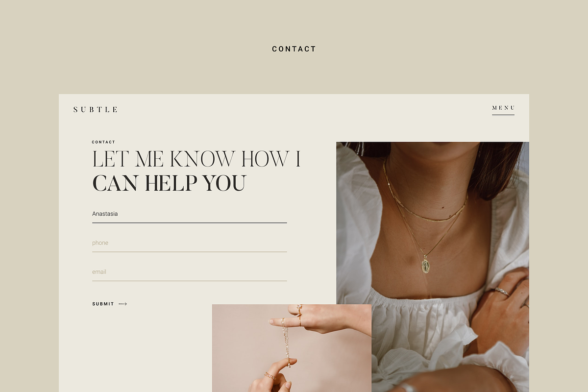Click the arrow icon next to Submit
The height and width of the screenshot is (392, 588).
[122, 304]
